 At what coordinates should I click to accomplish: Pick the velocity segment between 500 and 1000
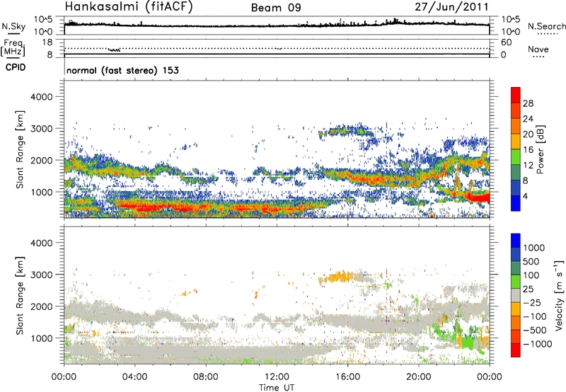[x=516, y=254]
